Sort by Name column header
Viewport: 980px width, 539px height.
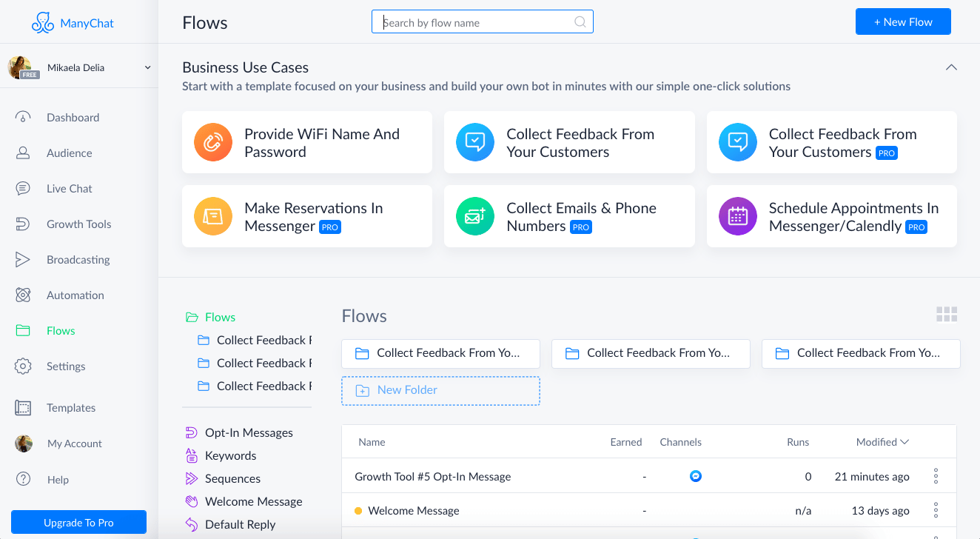tap(372, 442)
